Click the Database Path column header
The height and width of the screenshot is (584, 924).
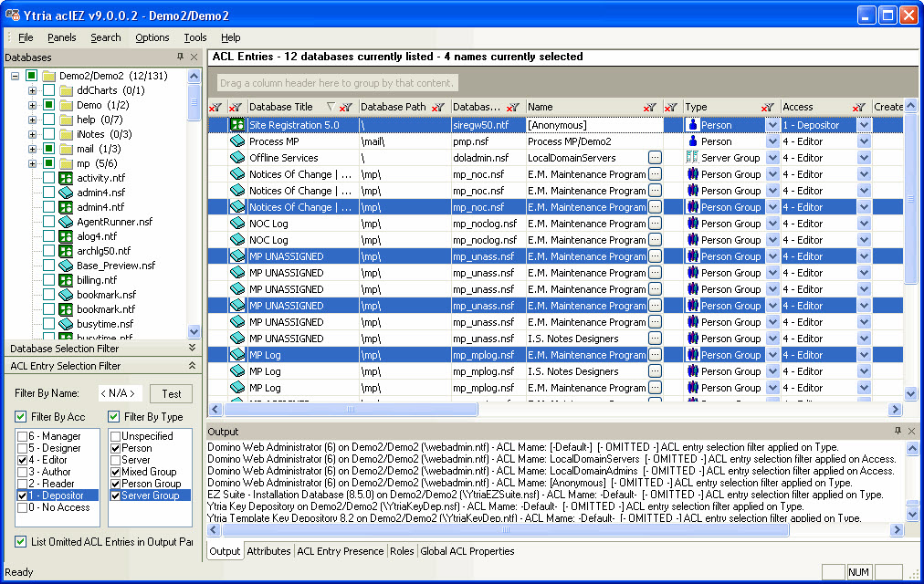[x=393, y=107]
